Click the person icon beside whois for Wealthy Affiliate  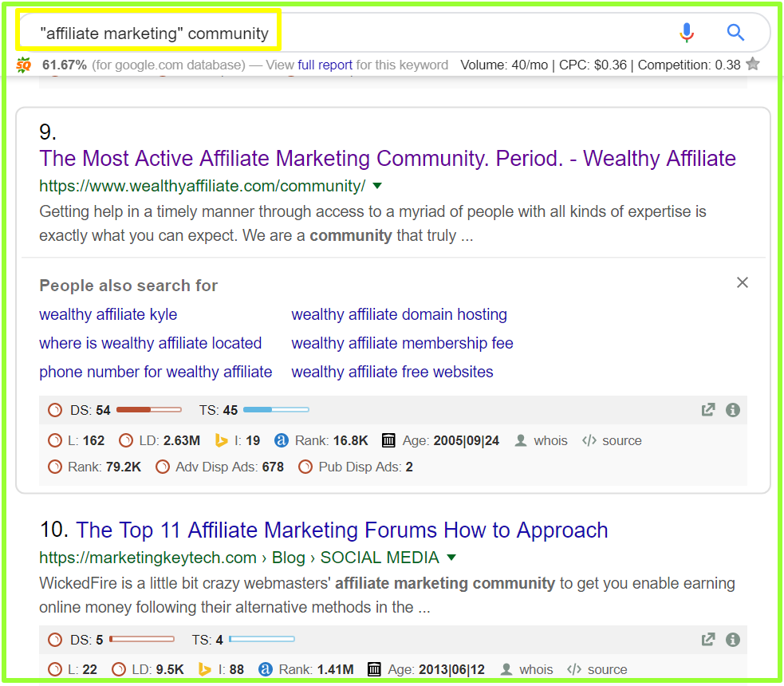[521, 440]
